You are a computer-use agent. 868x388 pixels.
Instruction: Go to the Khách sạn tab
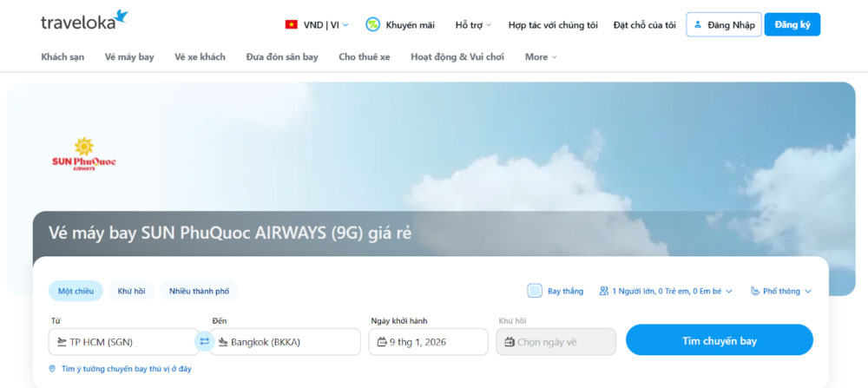(x=62, y=57)
